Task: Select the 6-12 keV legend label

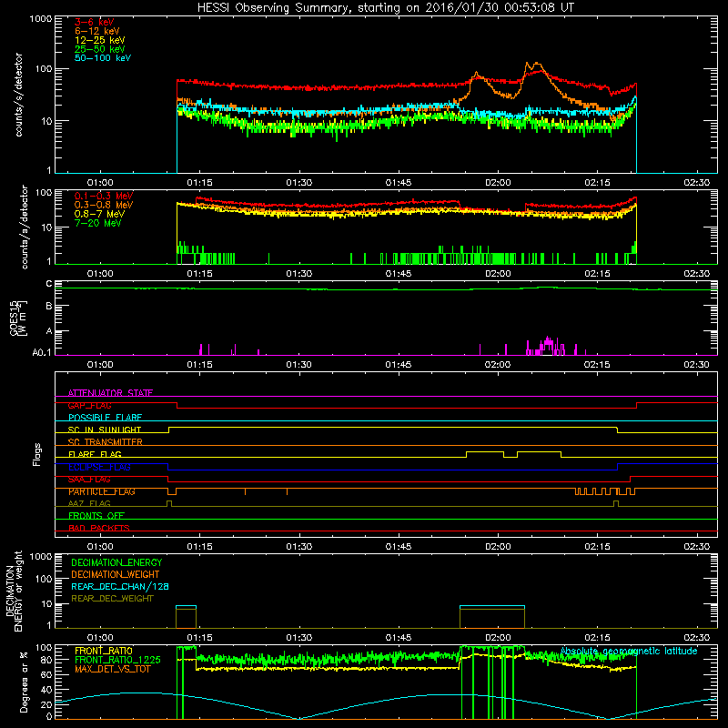Action: 97,31
